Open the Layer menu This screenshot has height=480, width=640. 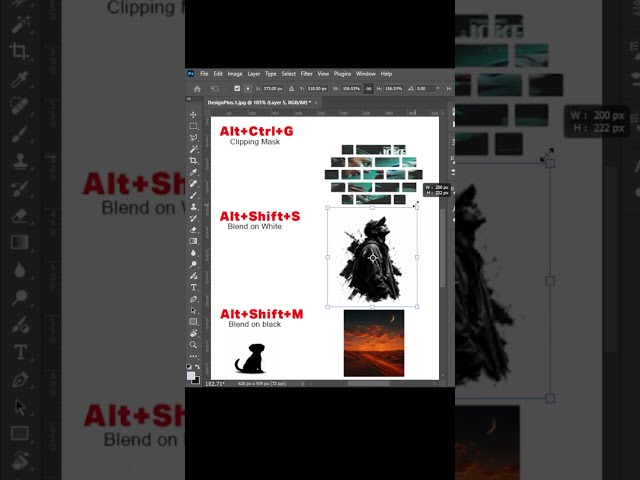click(254, 74)
